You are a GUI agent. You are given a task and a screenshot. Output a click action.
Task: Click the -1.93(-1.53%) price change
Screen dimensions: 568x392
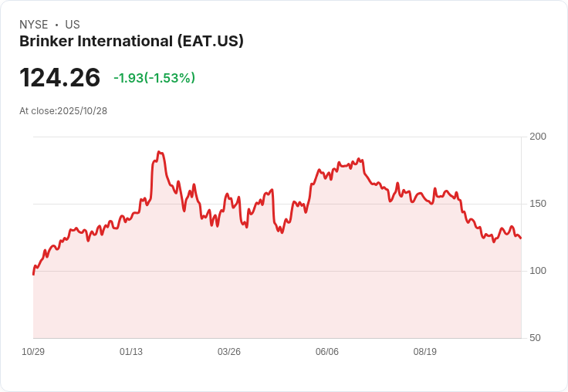point(154,78)
